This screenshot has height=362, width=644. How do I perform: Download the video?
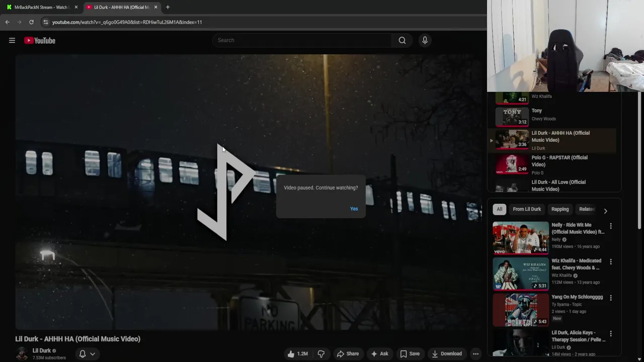point(447,354)
